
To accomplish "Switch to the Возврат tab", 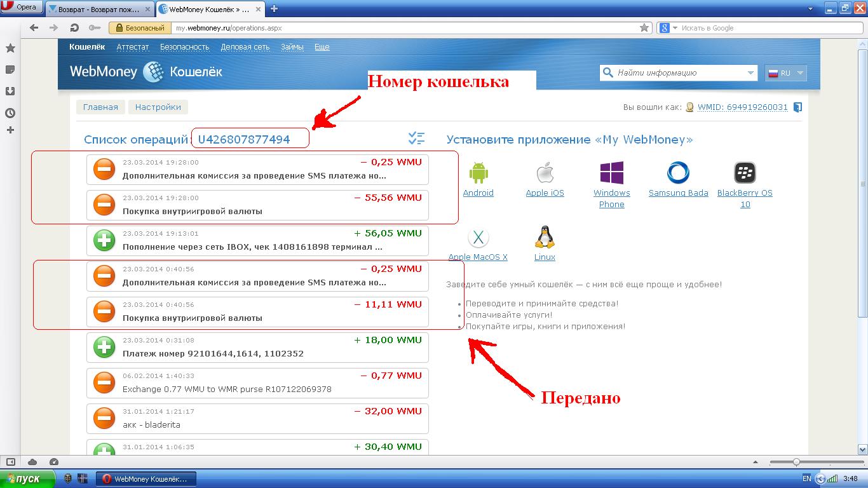I will pos(100,9).
